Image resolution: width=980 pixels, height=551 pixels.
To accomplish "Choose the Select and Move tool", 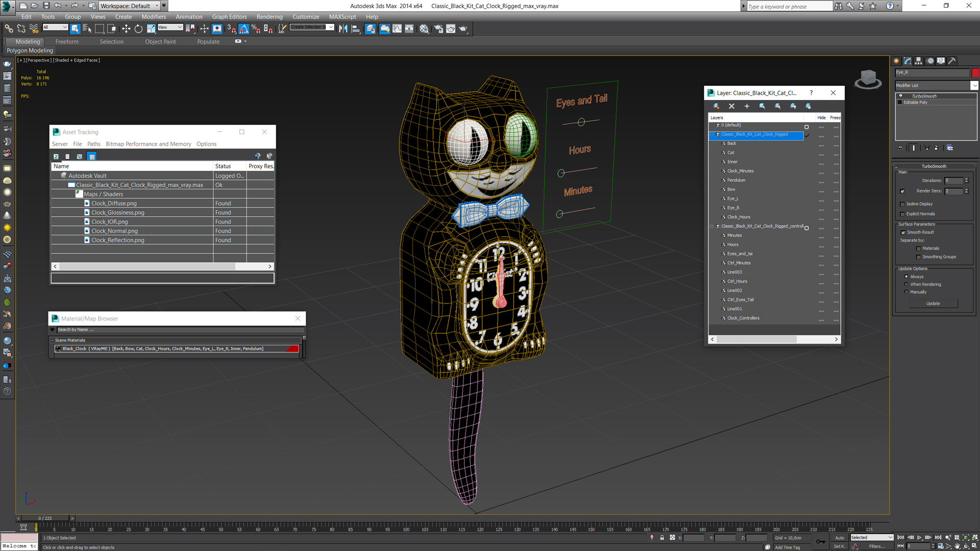I will click(x=126, y=29).
